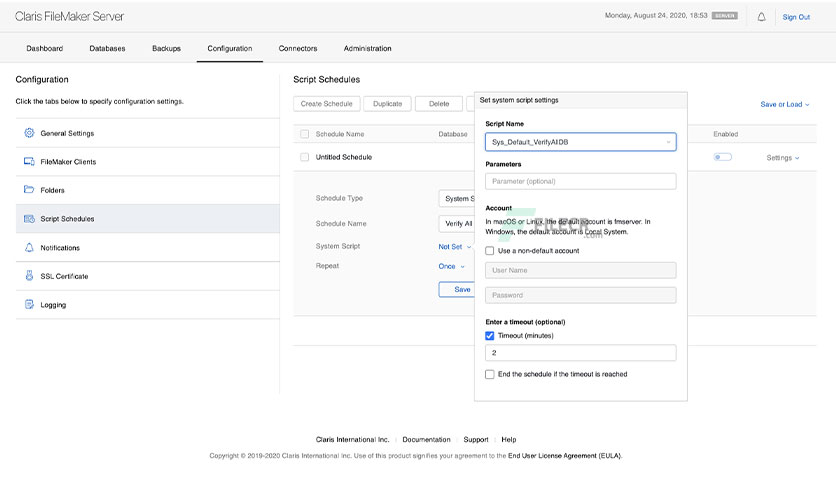Select Logging in the sidebar
Screen dimensions: 836x484
148,305
